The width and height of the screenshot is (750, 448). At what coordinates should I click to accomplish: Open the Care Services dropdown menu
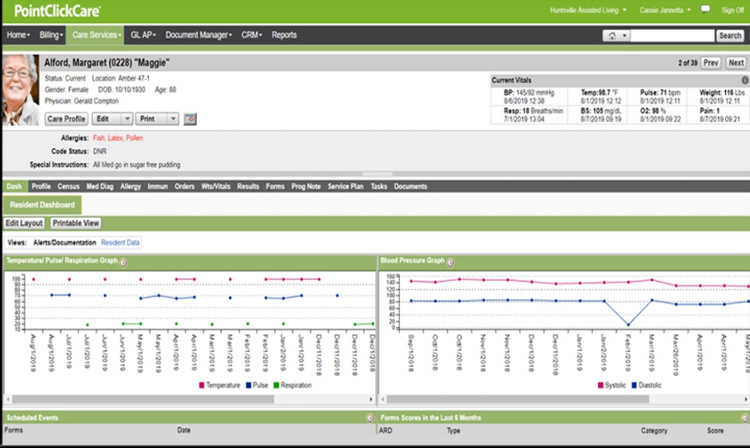tap(97, 35)
